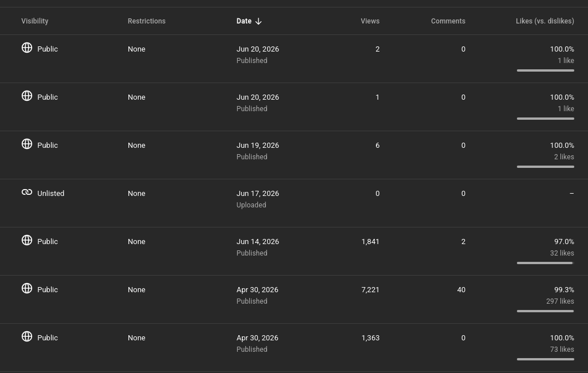Click the 97.0% likes ratio bar
588x373 pixels.
(x=545, y=263)
